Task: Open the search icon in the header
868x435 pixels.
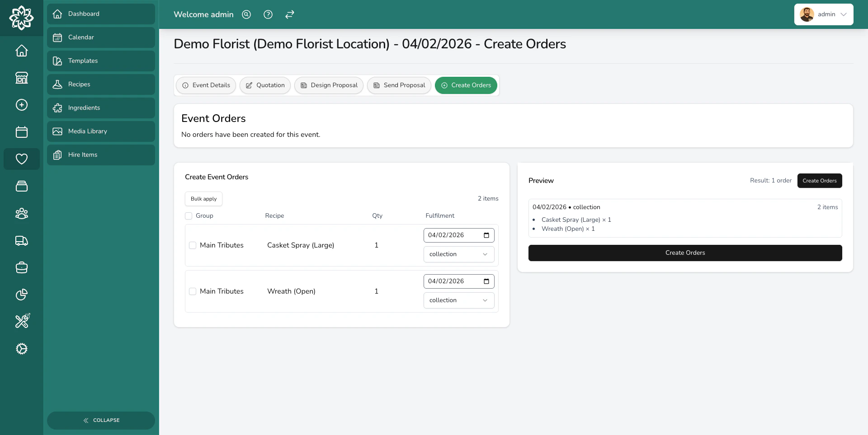Action: pos(246,14)
